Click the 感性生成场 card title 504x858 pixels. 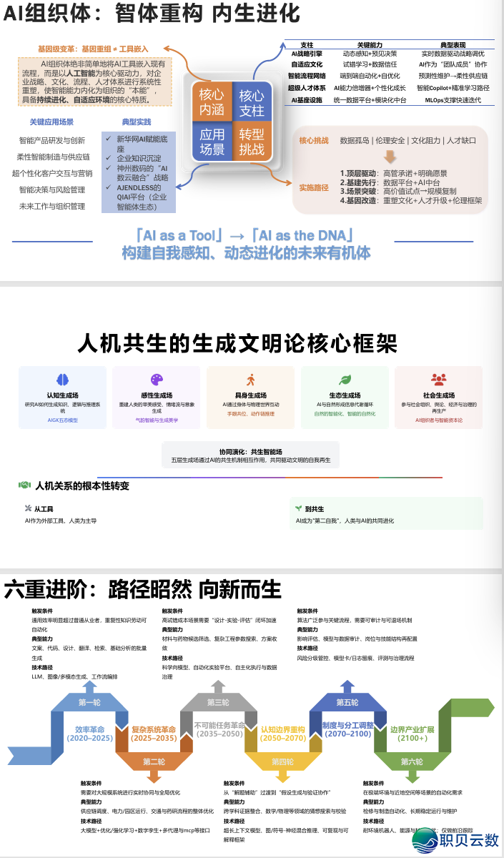pyautogui.click(x=157, y=395)
